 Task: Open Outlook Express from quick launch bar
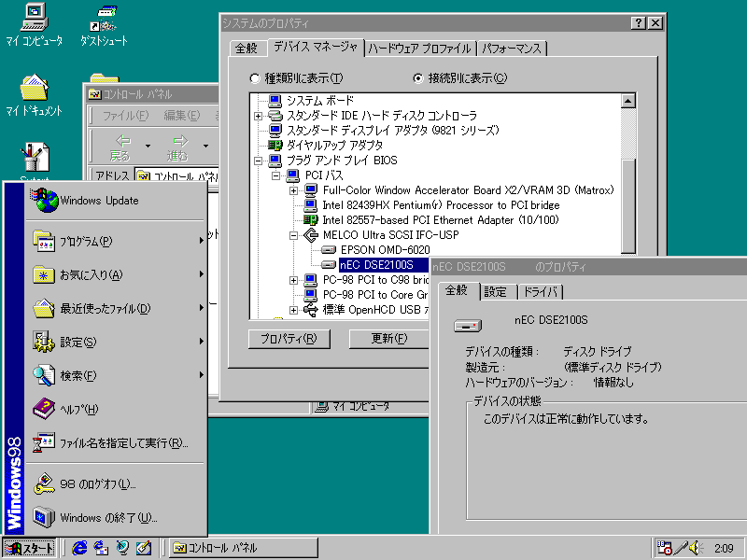(x=101, y=548)
